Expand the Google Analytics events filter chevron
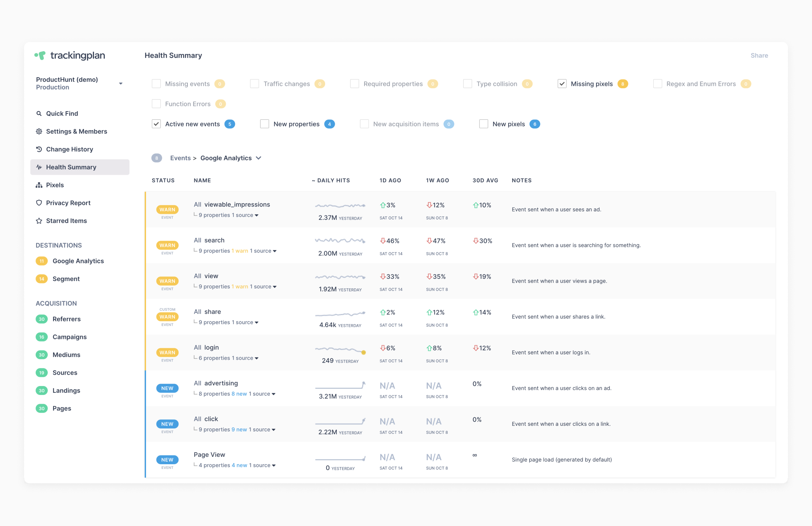The width and height of the screenshot is (812, 526). coord(259,158)
